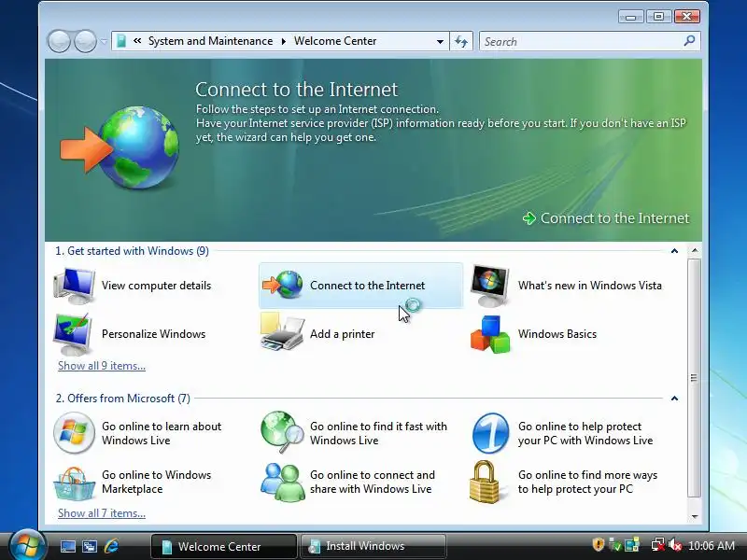The height and width of the screenshot is (560, 747).
Task: Open the padlock icon for more PC protection
Action: point(484,482)
